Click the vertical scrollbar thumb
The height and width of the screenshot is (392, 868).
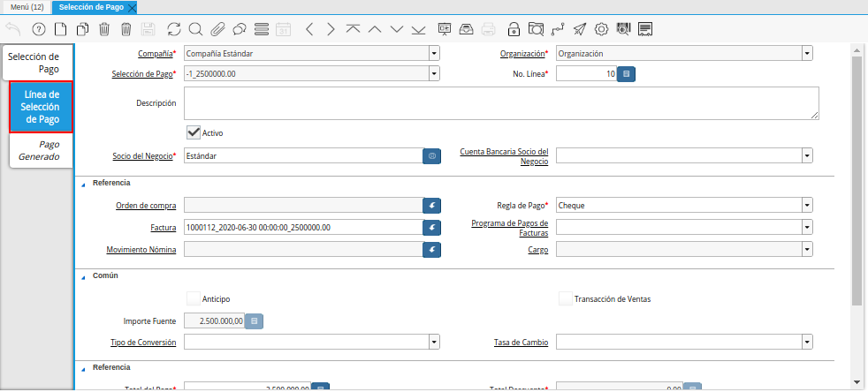pyautogui.click(x=857, y=180)
